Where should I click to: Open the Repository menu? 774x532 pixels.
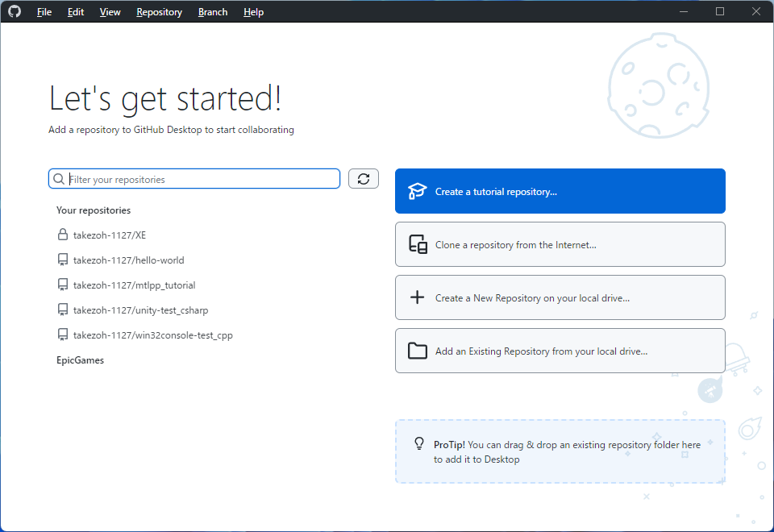coord(159,11)
